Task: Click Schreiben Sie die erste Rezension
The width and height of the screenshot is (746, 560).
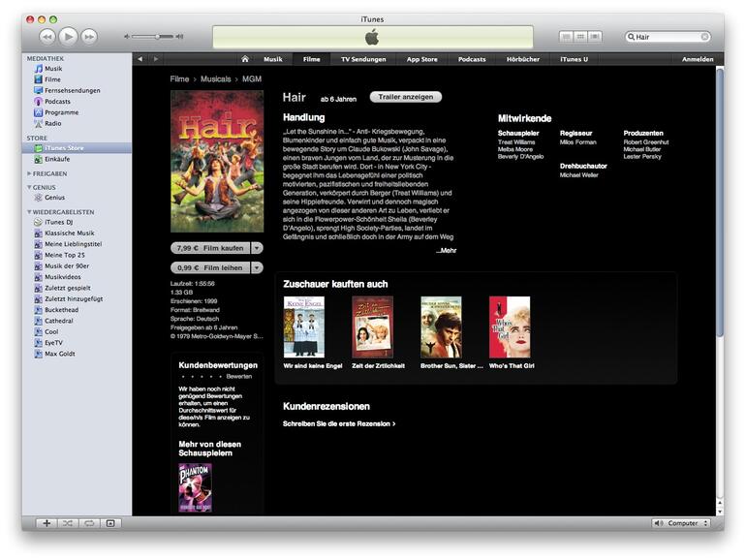Action: (339, 423)
